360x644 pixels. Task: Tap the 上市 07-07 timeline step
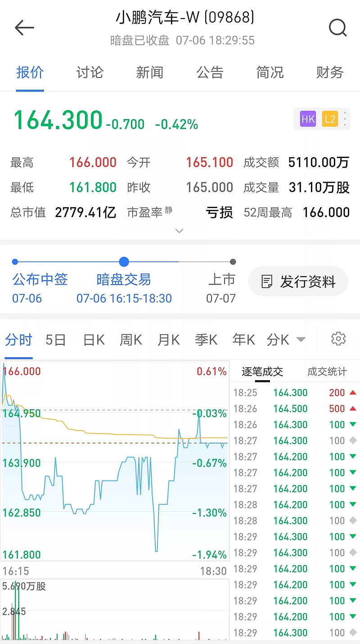pos(221,287)
